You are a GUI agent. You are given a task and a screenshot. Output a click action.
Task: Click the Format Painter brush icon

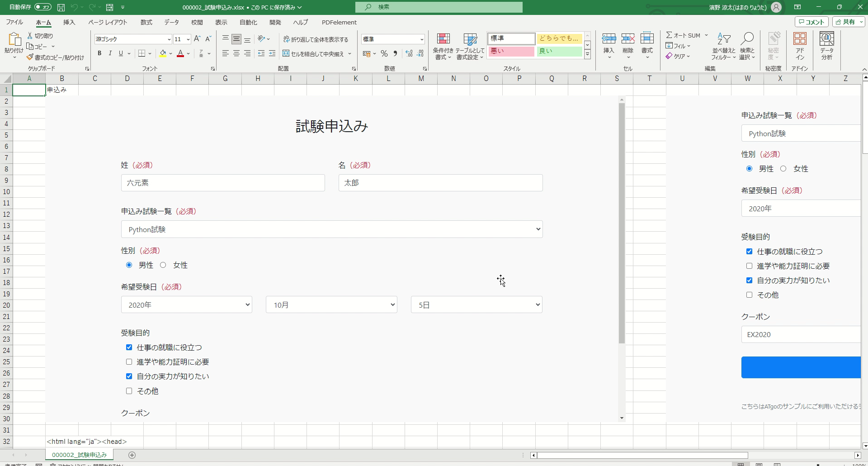30,57
